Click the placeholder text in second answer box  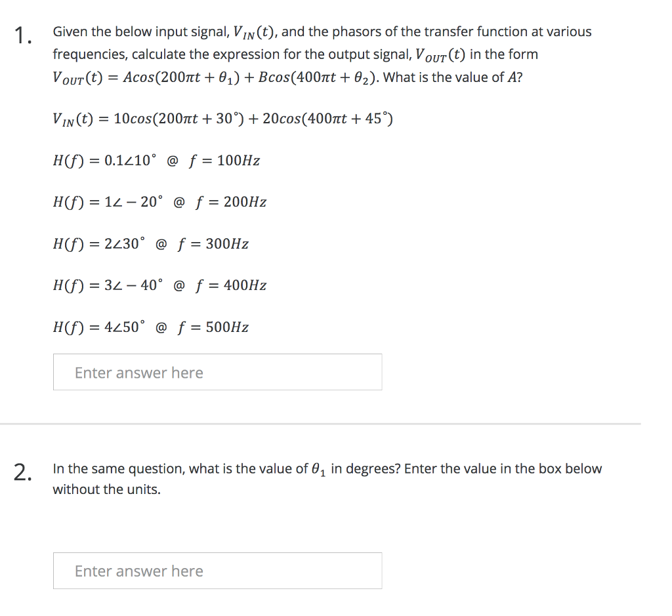click(138, 571)
